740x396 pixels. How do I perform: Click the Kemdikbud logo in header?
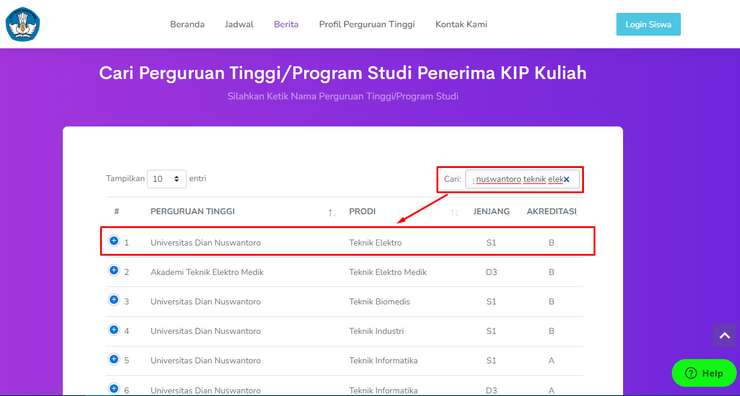pos(23,24)
